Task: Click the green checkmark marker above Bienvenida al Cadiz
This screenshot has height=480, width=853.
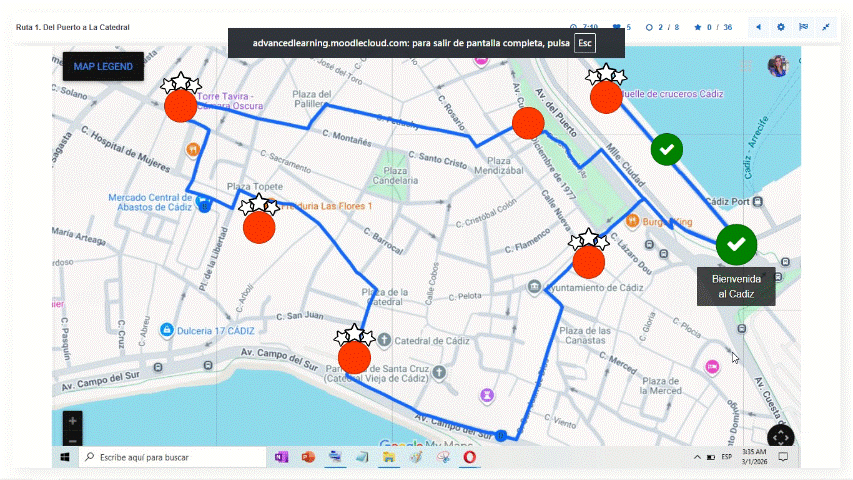Action: 736,244
